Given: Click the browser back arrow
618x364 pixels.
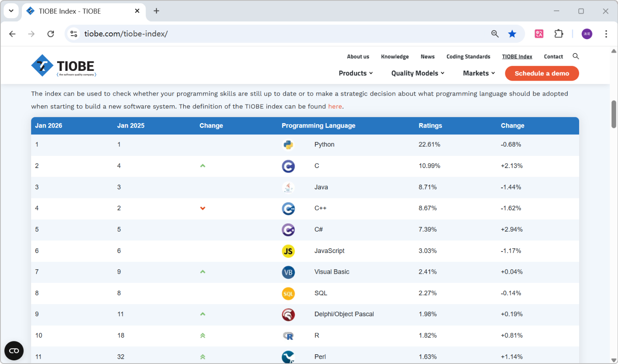Looking at the screenshot, I should pos(12,34).
